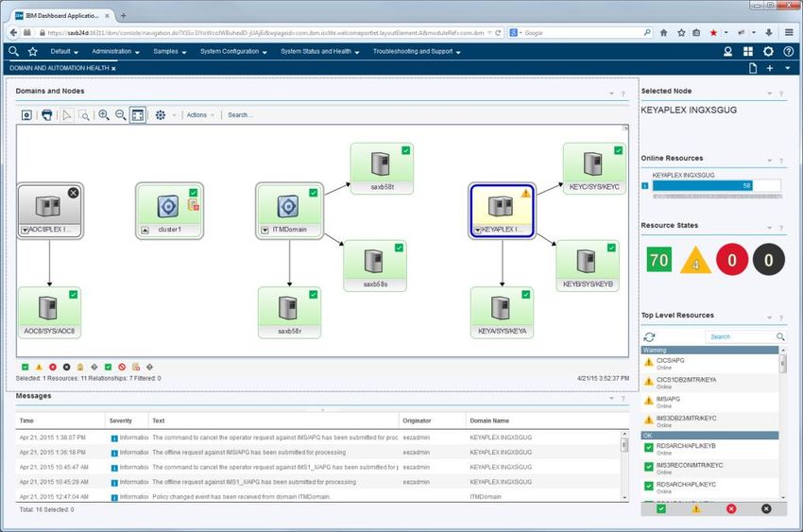Select RDSARCH/APL/KEYB resource
803x532 pixels.
coord(709,449)
